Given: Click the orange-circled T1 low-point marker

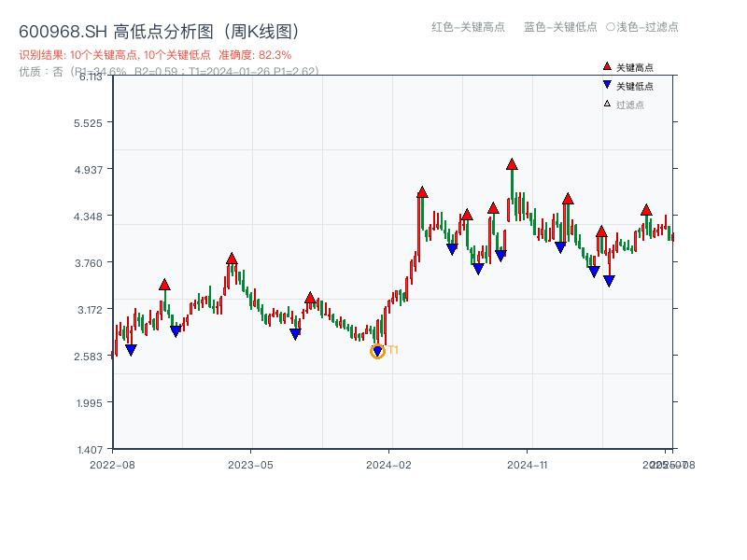Looking at the screenshot, I should (x=377, y=352).
